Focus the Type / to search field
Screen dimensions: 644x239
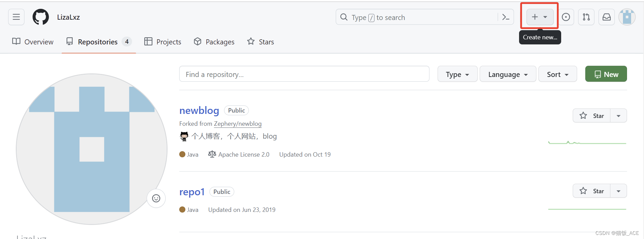425,17
